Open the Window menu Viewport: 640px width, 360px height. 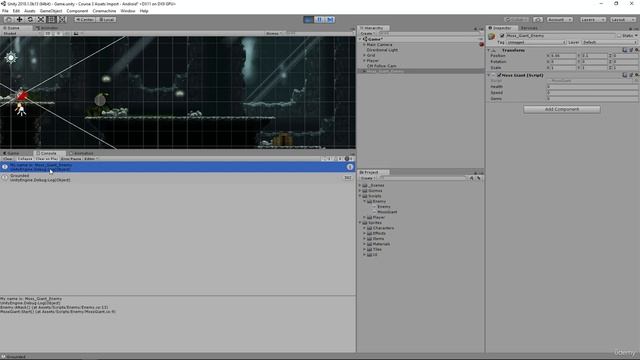[x=128, y=11]
